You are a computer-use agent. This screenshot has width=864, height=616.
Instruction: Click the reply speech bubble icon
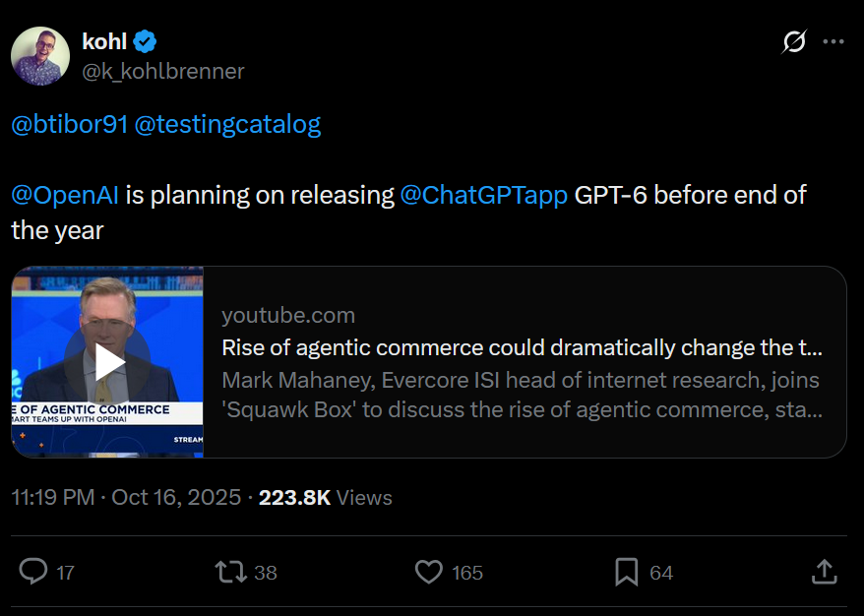pyautogui.click(x=34, y=571)
